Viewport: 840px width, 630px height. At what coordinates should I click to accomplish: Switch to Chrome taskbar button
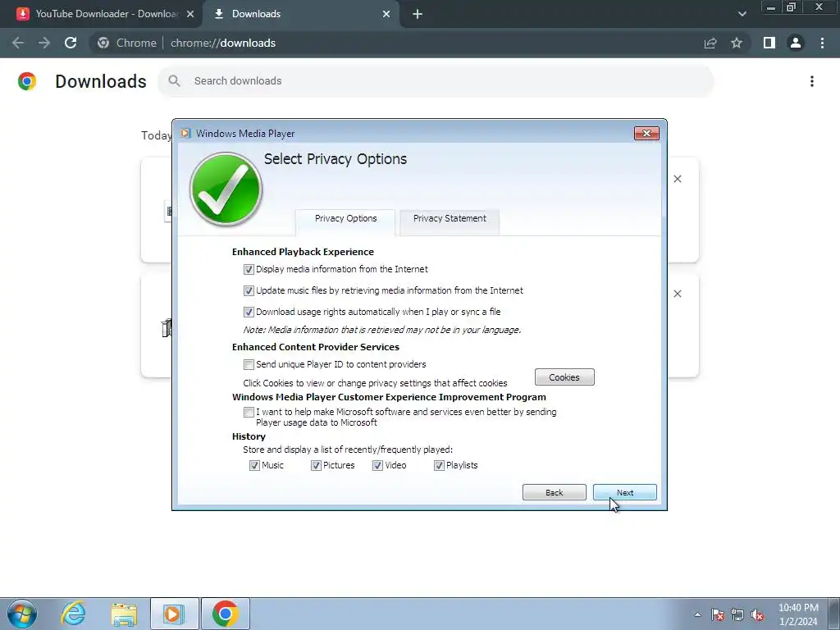point(226,614)
